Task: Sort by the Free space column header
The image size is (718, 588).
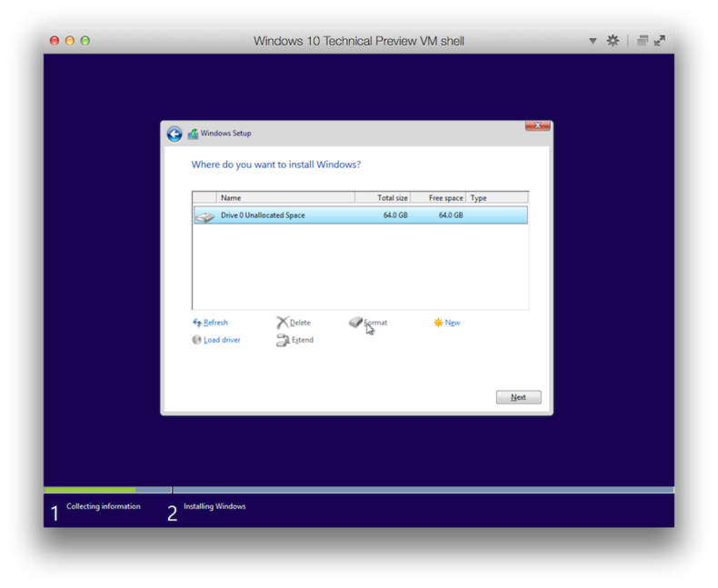Action: (x=438, y=198)
